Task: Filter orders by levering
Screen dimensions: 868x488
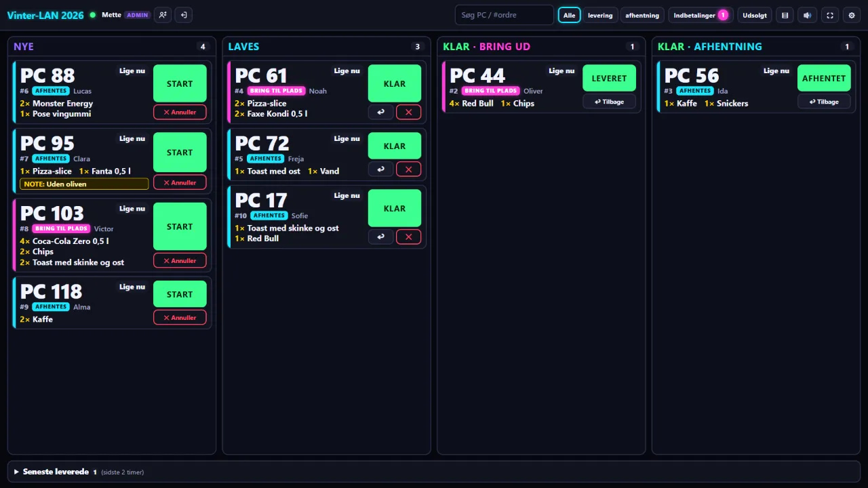Action: pos(600,15)
